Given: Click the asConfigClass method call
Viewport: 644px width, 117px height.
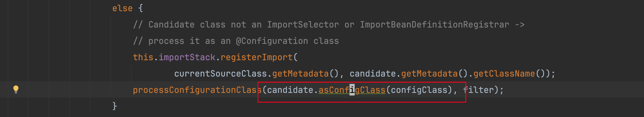Looking at the screenshot, I should [352, 90].
